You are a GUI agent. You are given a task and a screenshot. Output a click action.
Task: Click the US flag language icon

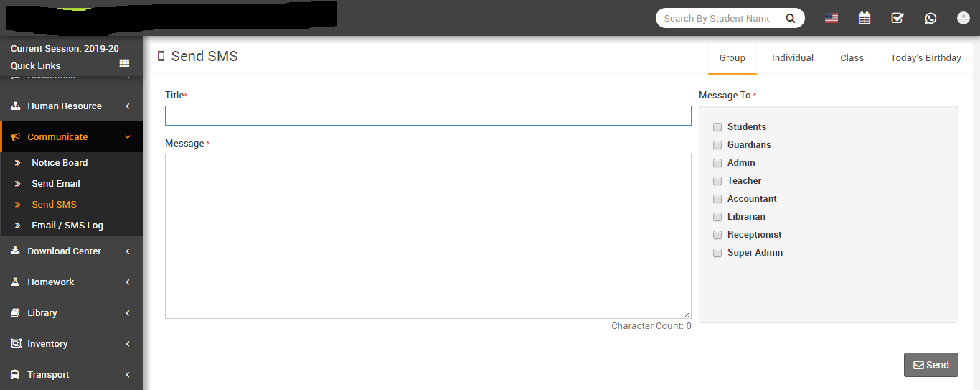click(831, 18)
